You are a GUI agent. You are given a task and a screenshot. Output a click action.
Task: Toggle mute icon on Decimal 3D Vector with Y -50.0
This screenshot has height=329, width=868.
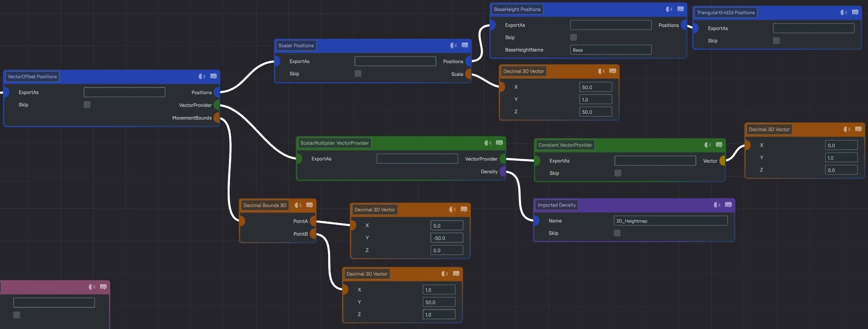(x=453, y=209)
